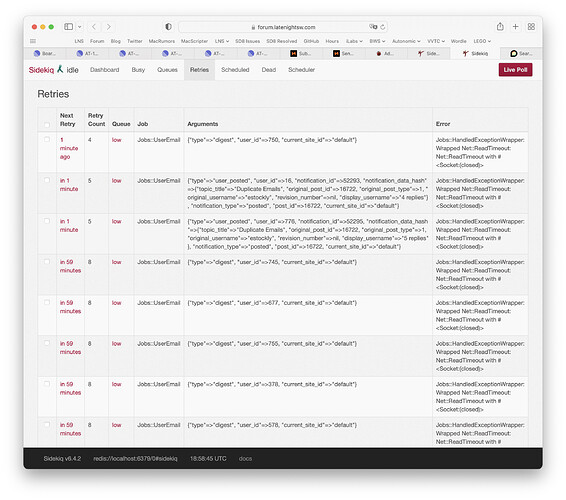Click the translate icon in address bar
The width and height of the screenshot is (566, 500).
tap(373, 27)
